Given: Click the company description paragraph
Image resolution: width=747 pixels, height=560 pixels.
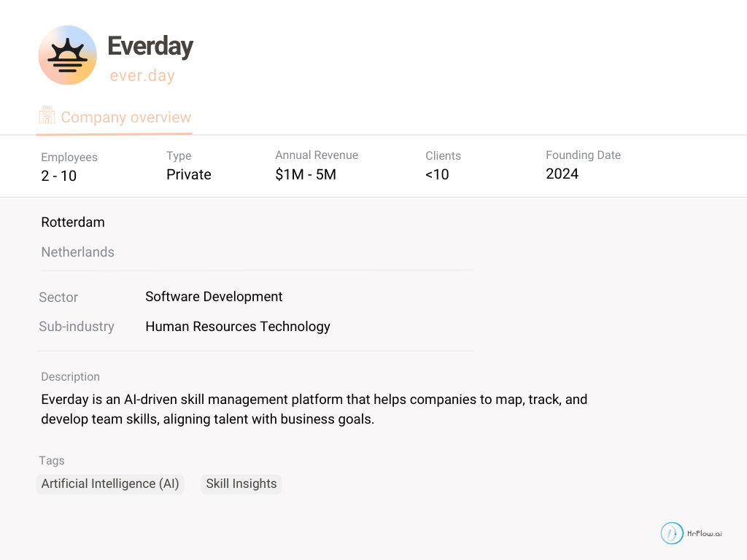Looking at the screenshot, I should pyautogui.click(x=314, y=409).
